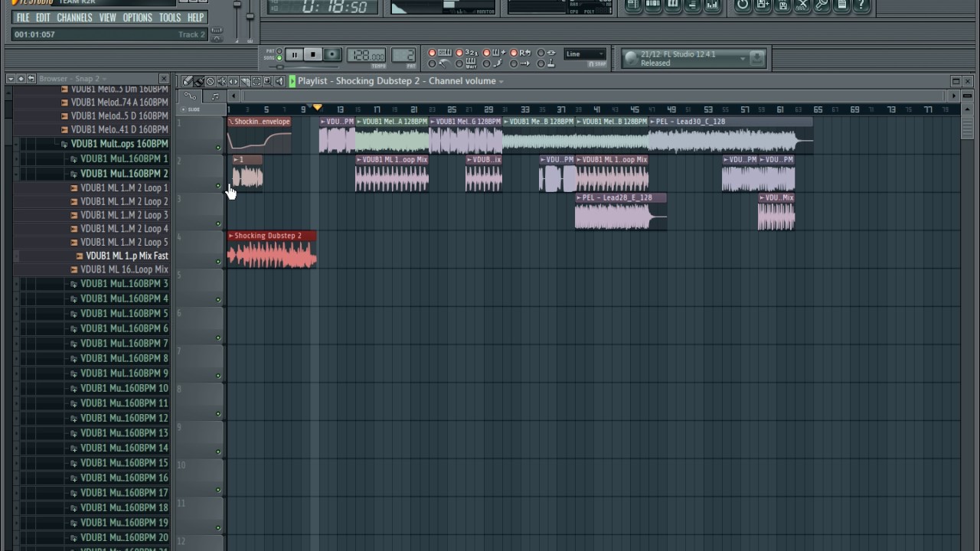Screen dimensions: 980x551
Task: Switch Playlist to automation clip focus tab
Action: point(191,96)
